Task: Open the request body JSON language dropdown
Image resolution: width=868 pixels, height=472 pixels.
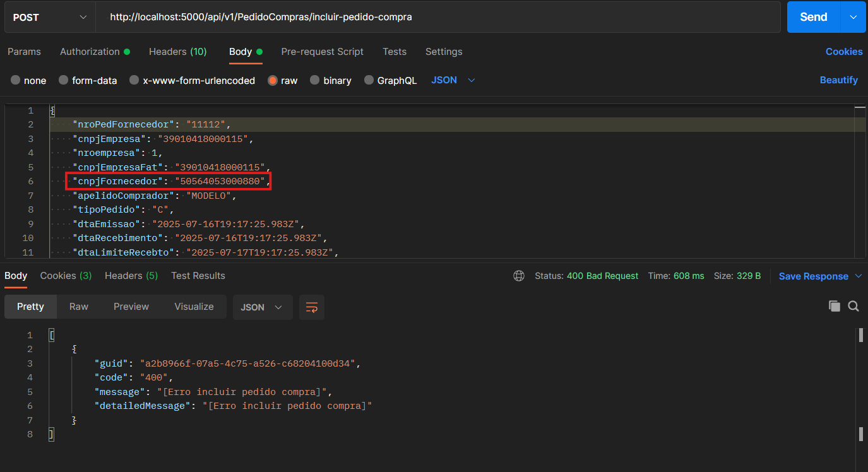Action: (453, 80)
